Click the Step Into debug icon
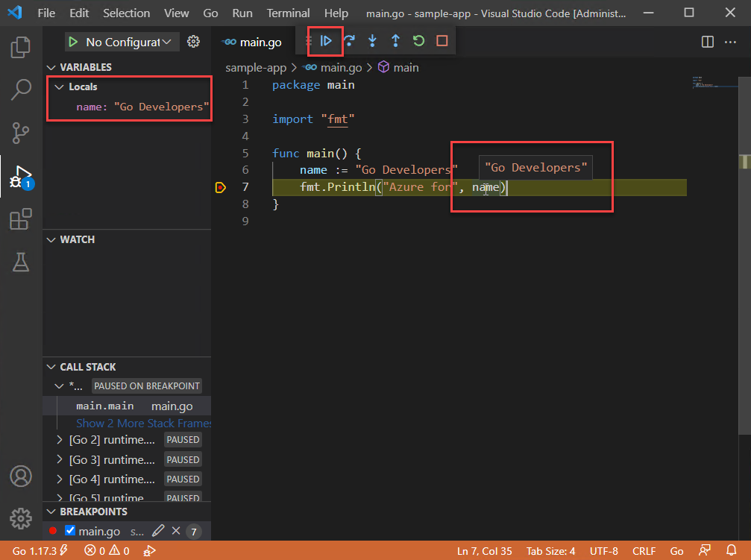This screenshot has width=751, height=560. tap(371, 41)
